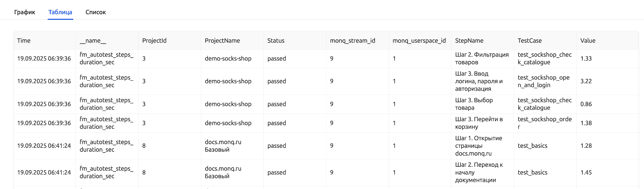Click the value 1.45 cell
The height and width of the screenshot is (189, 644).
coord(586,172)
